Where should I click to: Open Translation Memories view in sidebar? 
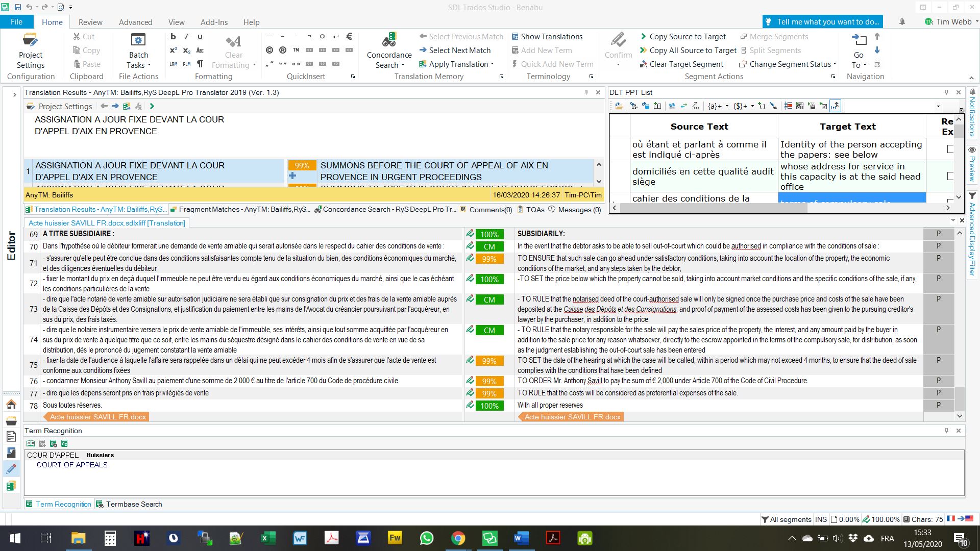click(x=11, y=485)
